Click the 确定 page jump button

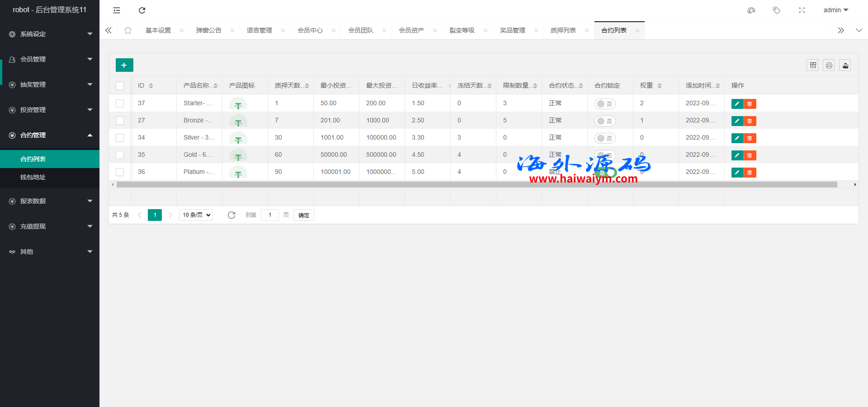(x=304, y=215)
